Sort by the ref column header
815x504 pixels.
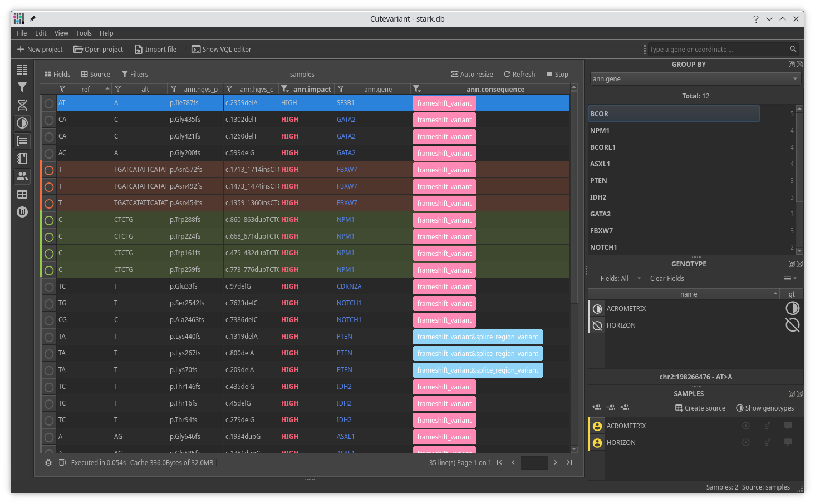(85, 89)
